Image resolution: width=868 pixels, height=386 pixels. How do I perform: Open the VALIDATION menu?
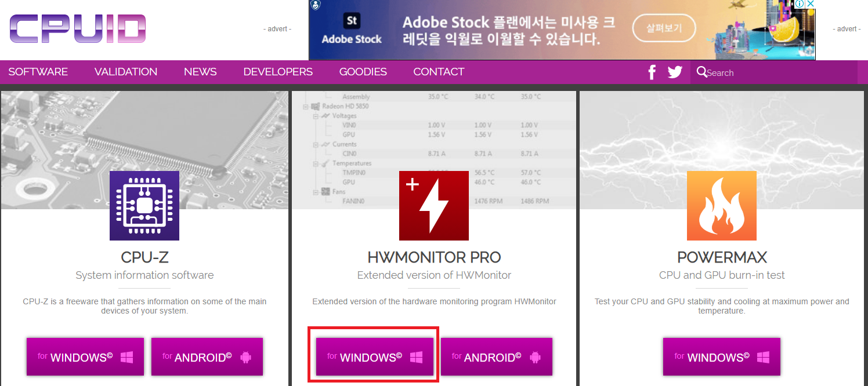point(126,72)
